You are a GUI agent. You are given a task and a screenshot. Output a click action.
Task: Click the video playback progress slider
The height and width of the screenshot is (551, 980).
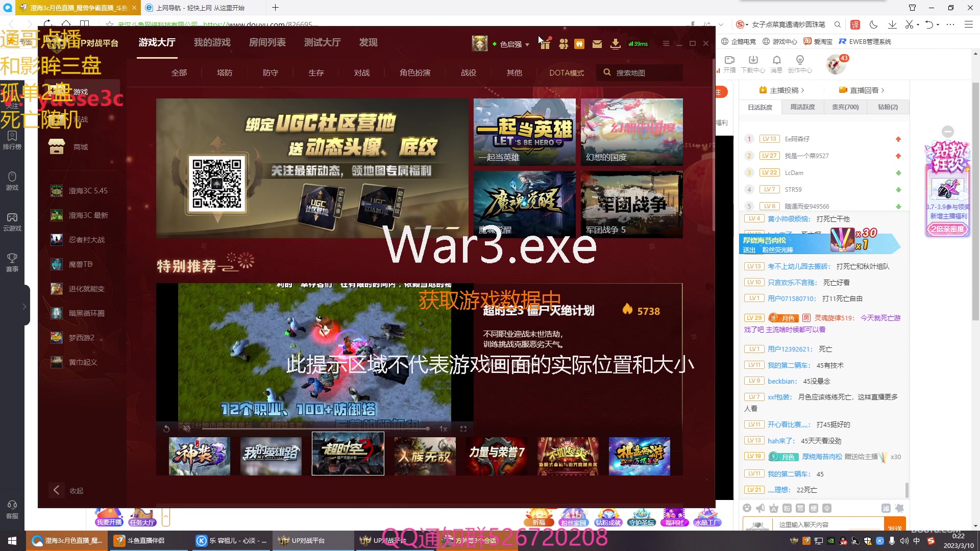[315, 429]
